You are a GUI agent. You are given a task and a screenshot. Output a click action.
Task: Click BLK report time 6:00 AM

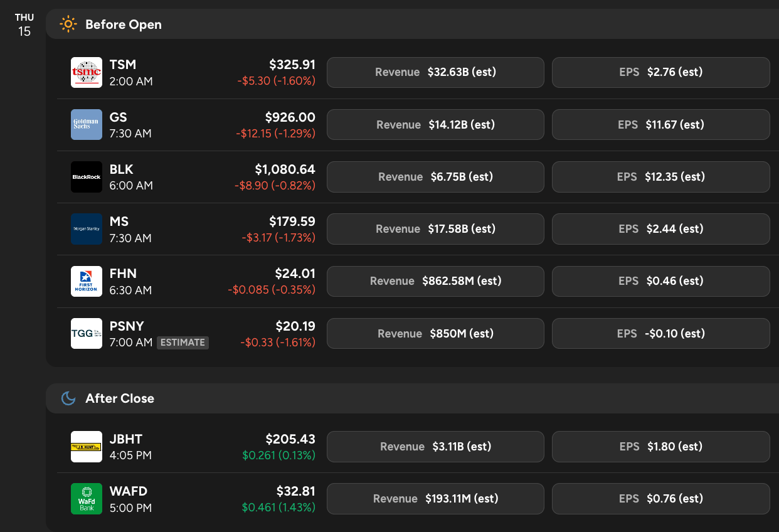(x=131, y=186)
